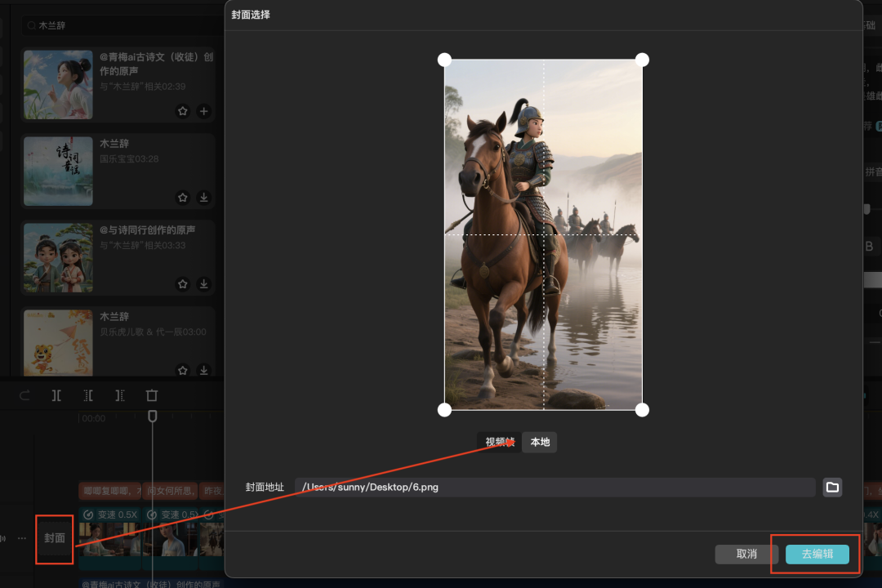Click the 去编辑 button
882x588 pixels.
tap(817, 555)
